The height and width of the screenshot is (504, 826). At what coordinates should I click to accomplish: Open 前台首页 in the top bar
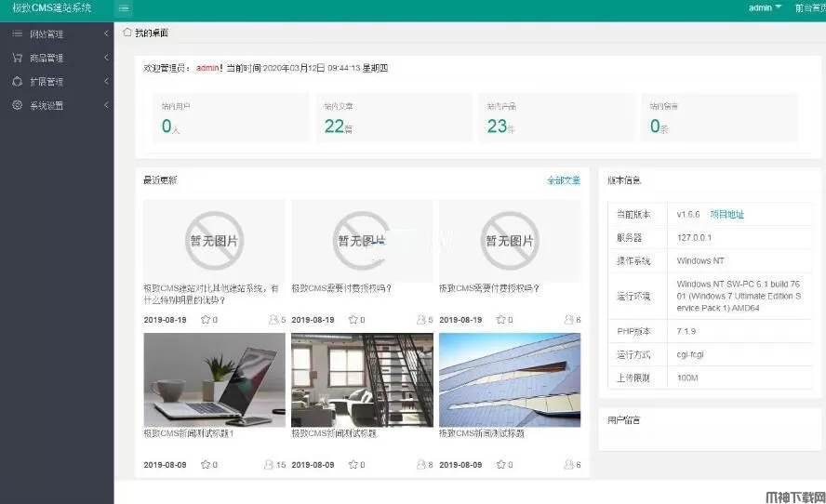pos(809,7)
